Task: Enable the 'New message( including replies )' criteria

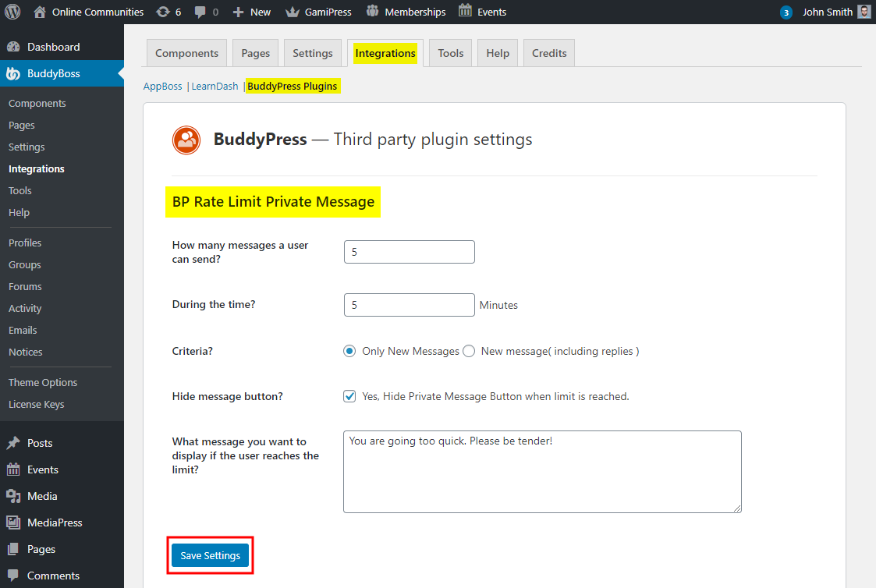Action: (469, 351)
